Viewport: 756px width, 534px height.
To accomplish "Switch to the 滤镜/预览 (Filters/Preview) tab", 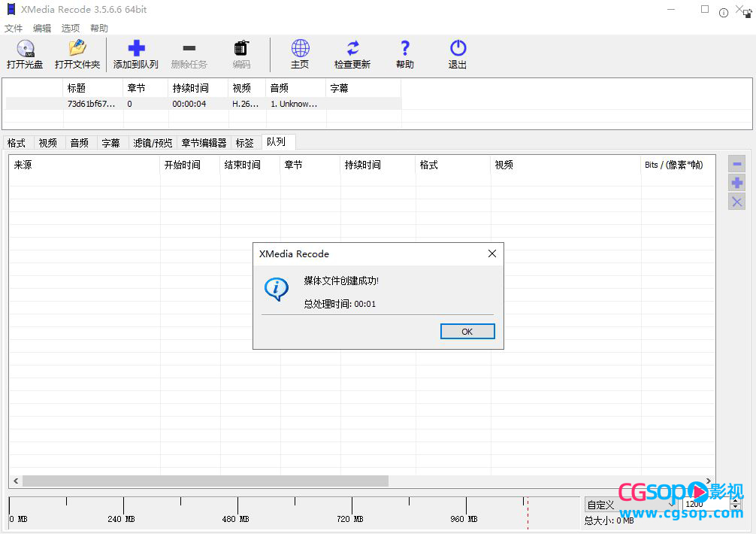I will [153, 143].
